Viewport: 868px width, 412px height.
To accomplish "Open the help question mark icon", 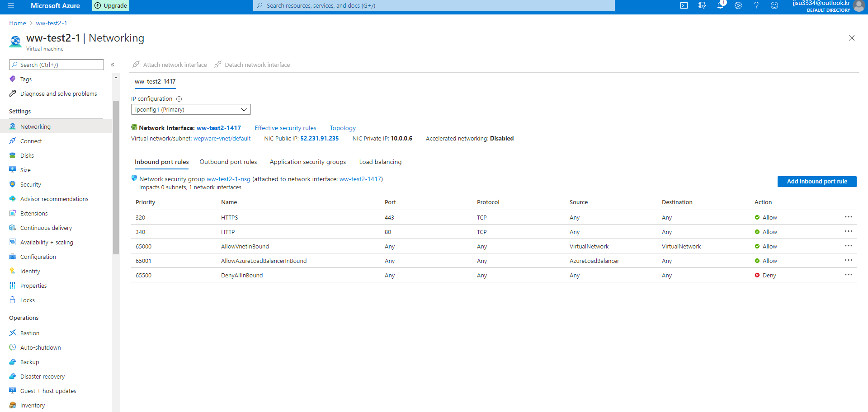I will tap(756, 5).
